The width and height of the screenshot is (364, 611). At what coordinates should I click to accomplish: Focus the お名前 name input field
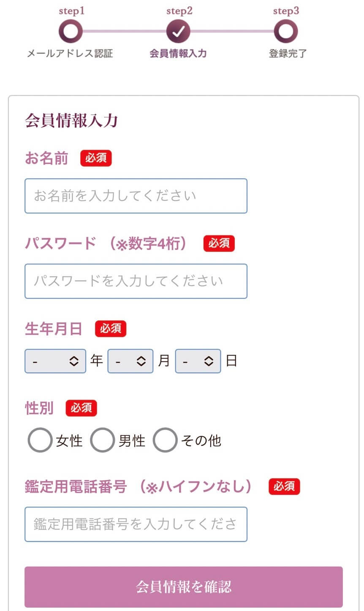[136, 196]
